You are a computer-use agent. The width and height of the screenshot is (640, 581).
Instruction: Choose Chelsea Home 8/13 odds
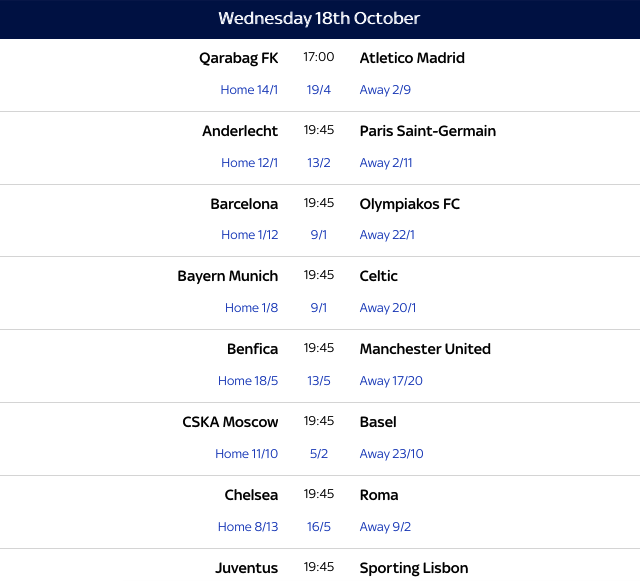(248, 527)
